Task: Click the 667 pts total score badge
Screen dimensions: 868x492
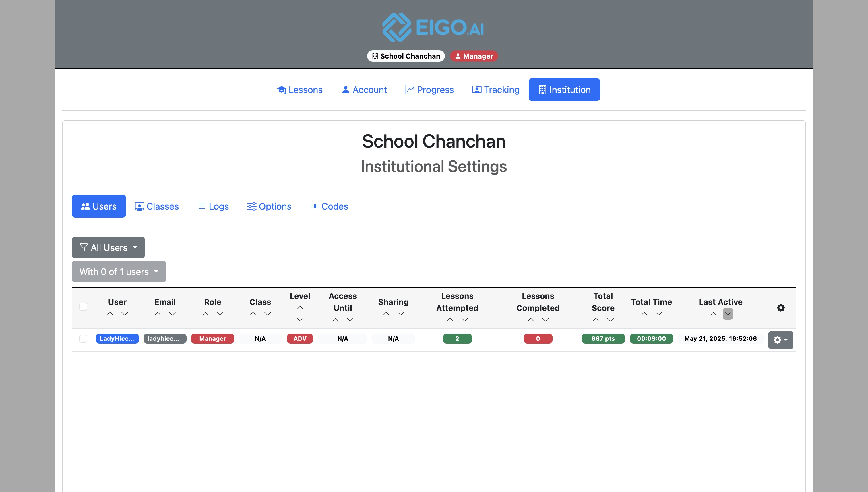Action: pos(603,339)
